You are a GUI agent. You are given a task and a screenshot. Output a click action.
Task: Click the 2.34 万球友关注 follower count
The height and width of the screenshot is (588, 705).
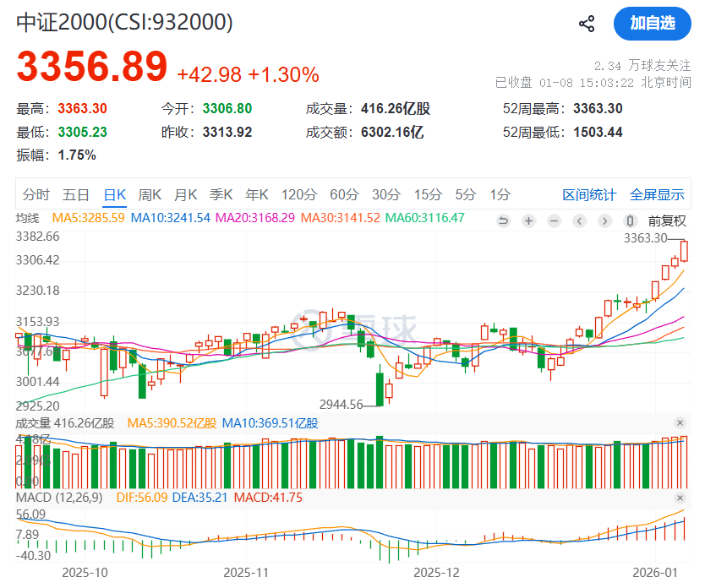642,66
